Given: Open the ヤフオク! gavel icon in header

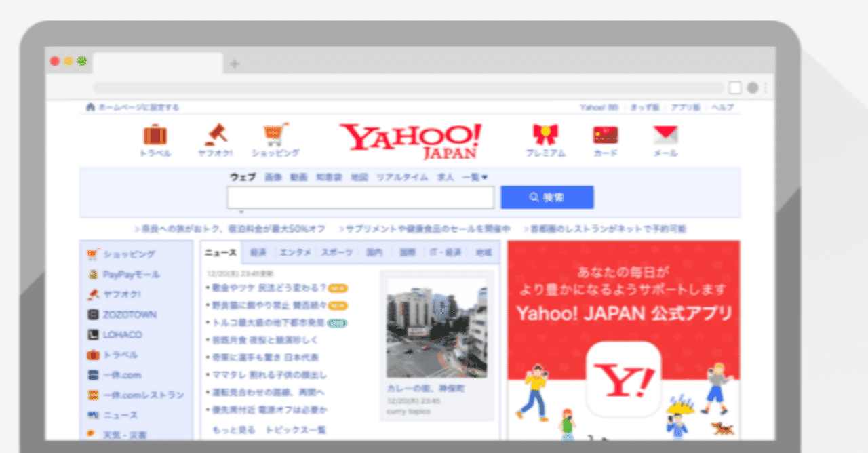Looking at the screenshot, I should click(217, 134).
